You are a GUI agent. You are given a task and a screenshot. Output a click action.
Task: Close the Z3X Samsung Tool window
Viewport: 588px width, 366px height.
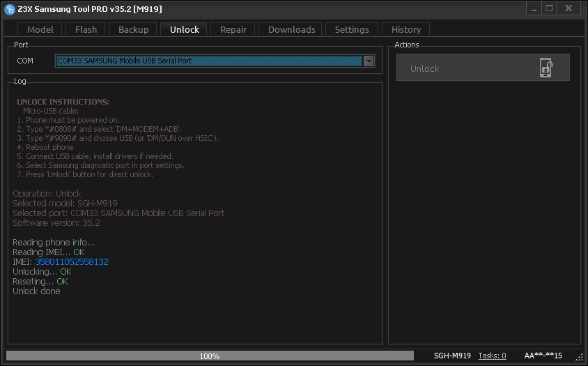pos(568,8)
